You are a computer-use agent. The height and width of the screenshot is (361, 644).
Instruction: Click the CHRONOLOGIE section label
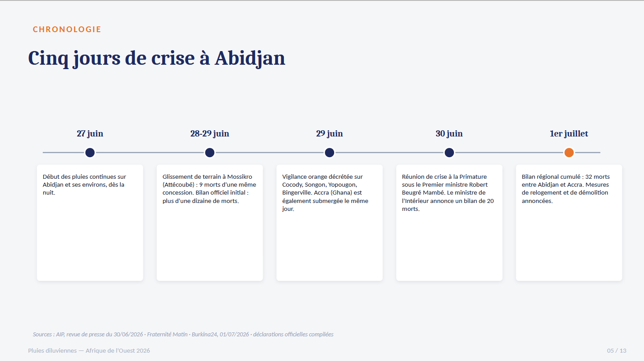pyautogui.click(x=67, y=29)
